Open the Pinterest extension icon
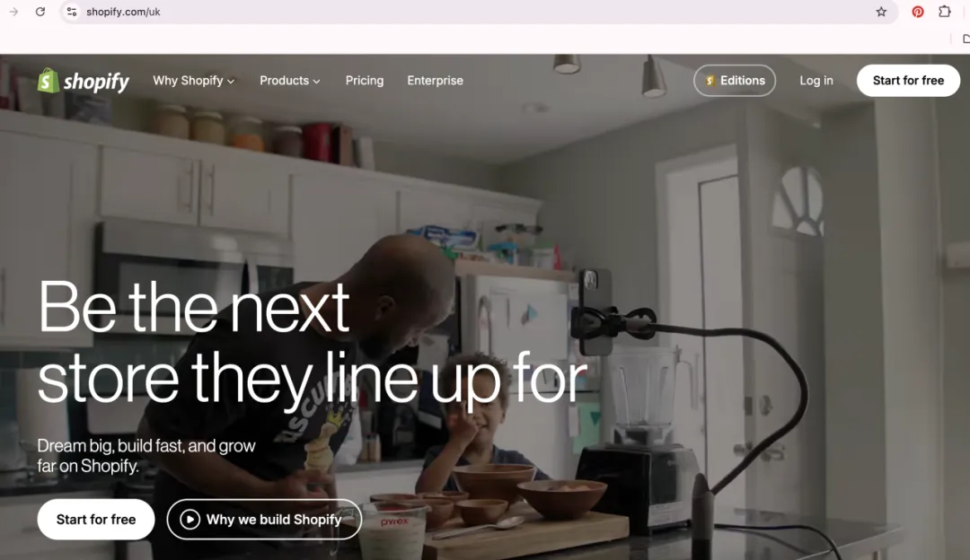The height and width of the screenshot is (560, 970). tap(917, 12)
